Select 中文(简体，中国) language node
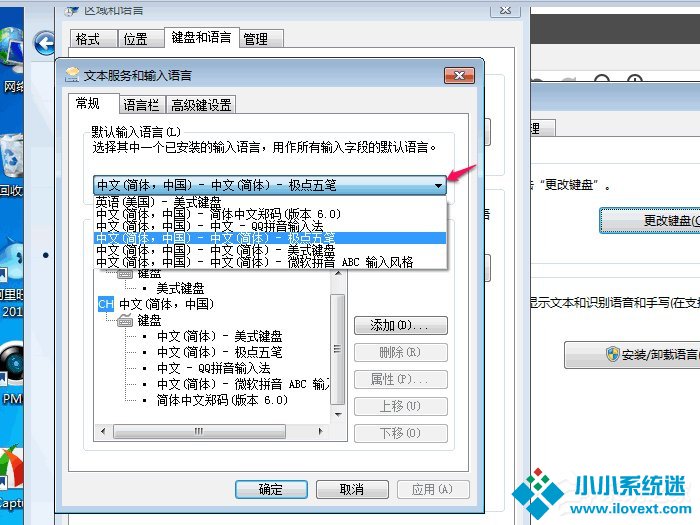The height and width of the screenshot is (525, 700). click(167, 304)
